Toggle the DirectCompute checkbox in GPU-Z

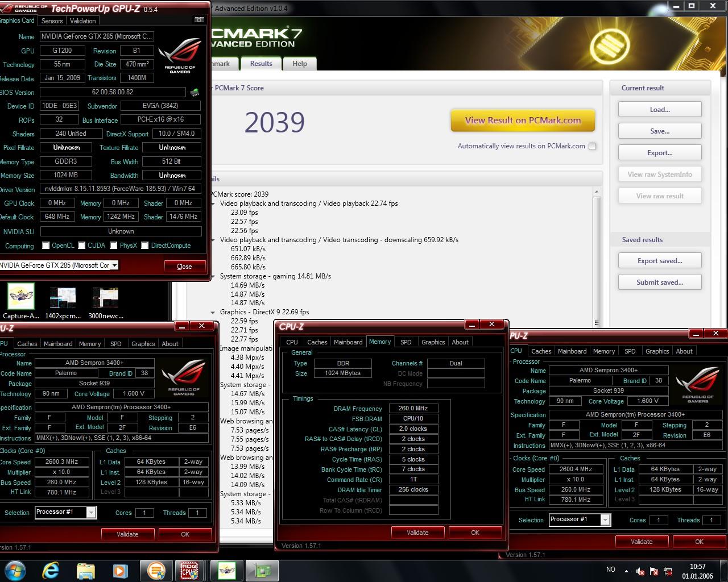(x=145, y=246)
